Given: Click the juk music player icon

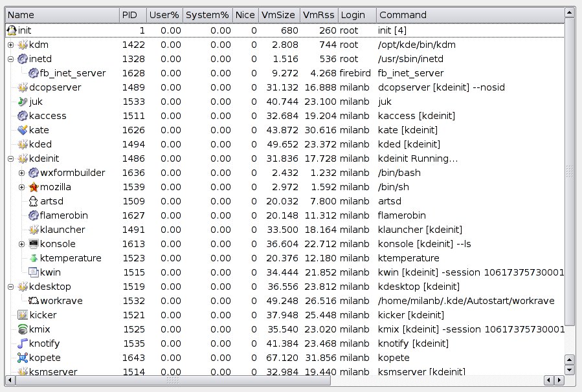Looking at the screenshot, I should click(23, 102).
